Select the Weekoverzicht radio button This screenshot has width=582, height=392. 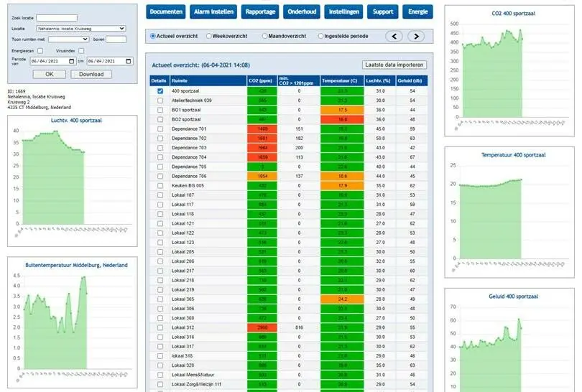pos(209,36)
